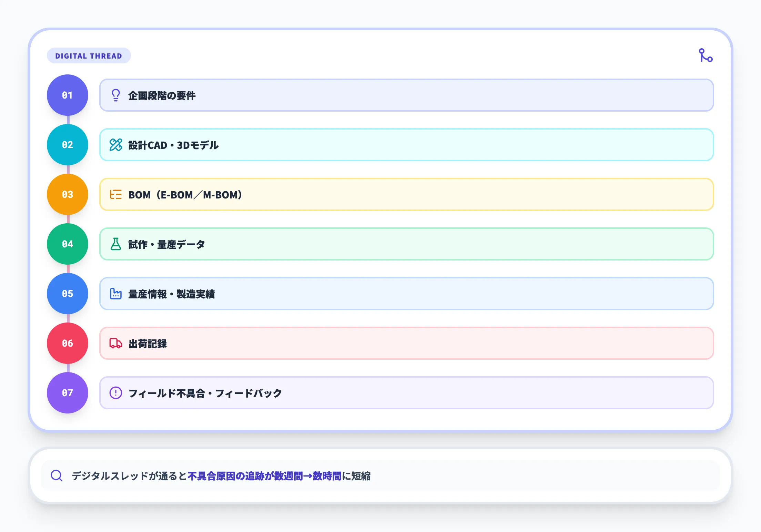Click the lightbulb icon for 企画段階の要件
The image size is (761, 532).
coord(116,95)
